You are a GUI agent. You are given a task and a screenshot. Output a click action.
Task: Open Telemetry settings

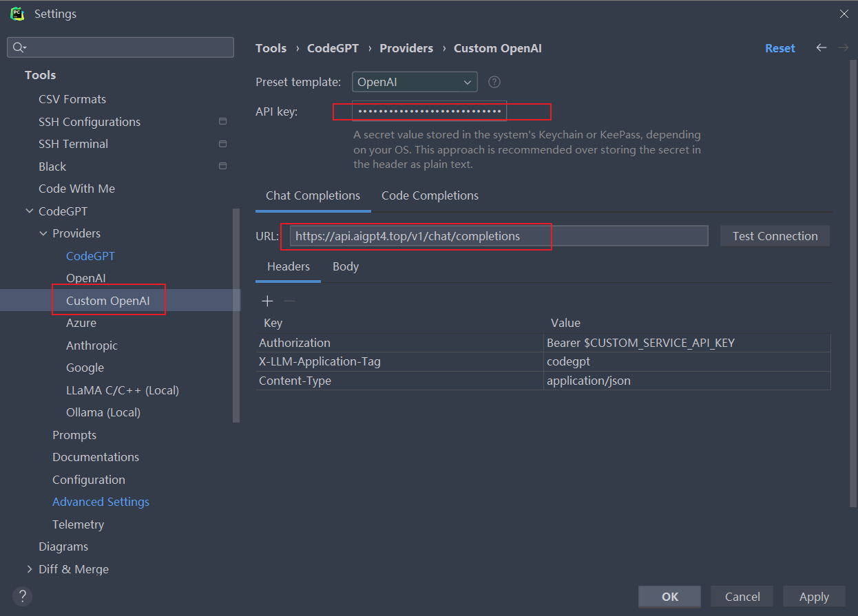(x=78, y=524)
